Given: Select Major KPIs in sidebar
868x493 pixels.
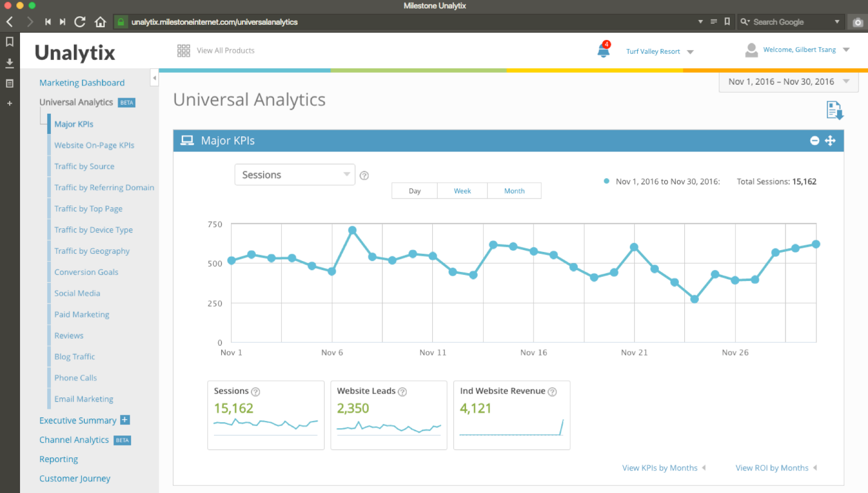Looking at the screenshot, I should 74,124.
